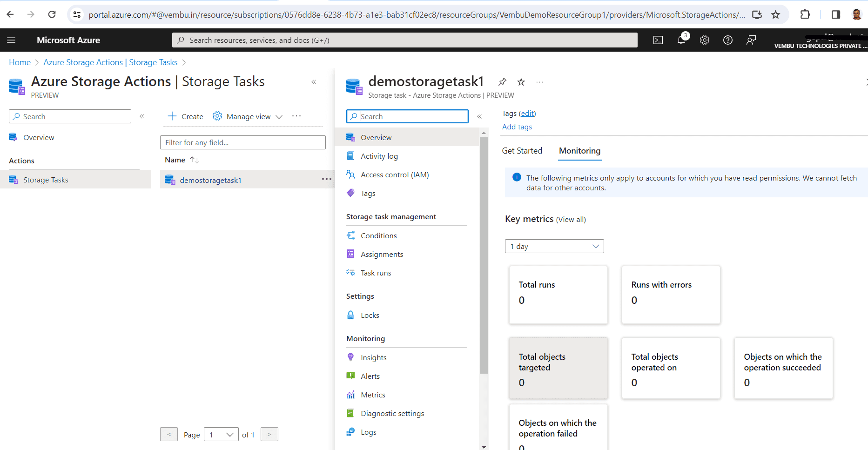Viewport: 868px width, 450px height.
Task: Open the help question mark icon
Action: pos(728,40)
